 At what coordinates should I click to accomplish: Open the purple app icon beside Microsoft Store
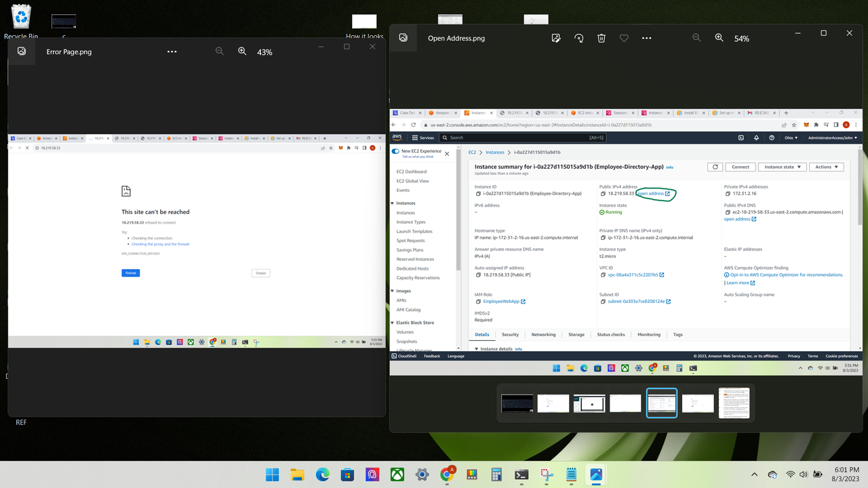point(372,474)
